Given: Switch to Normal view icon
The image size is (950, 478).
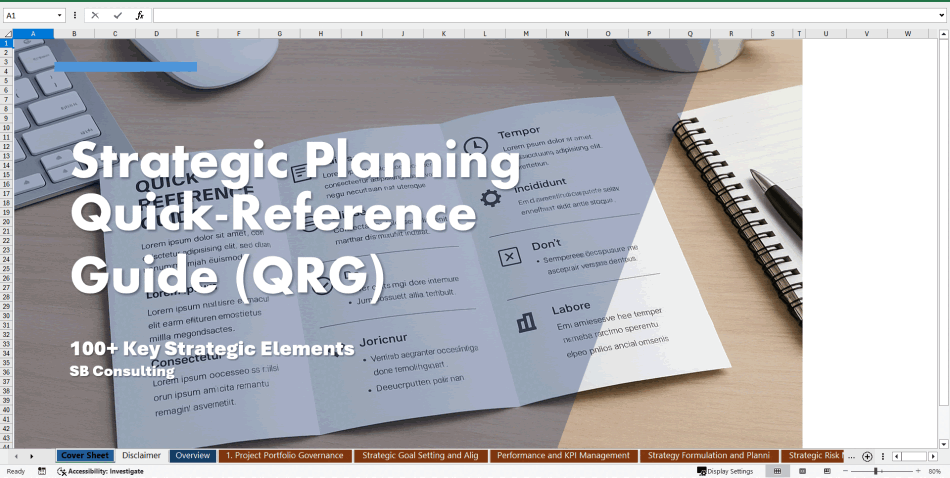Looking at the screenshot, I should point(777,471).
